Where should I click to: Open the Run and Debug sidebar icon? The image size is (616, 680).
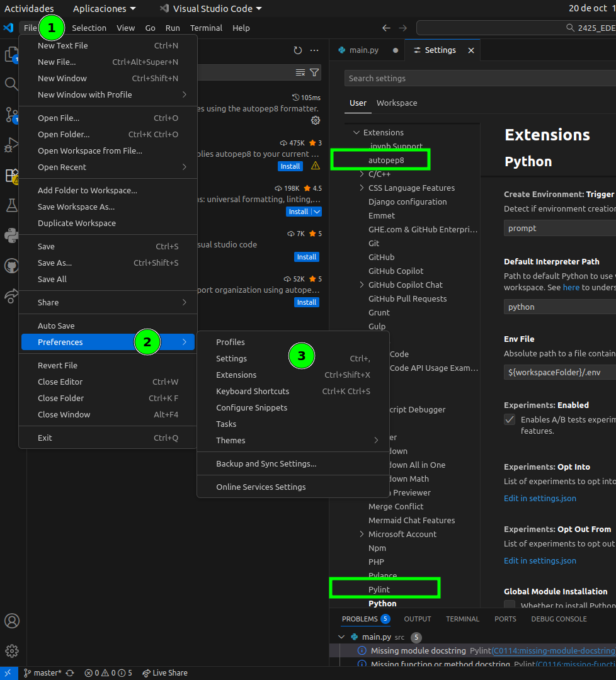click(x=11, y=145)
